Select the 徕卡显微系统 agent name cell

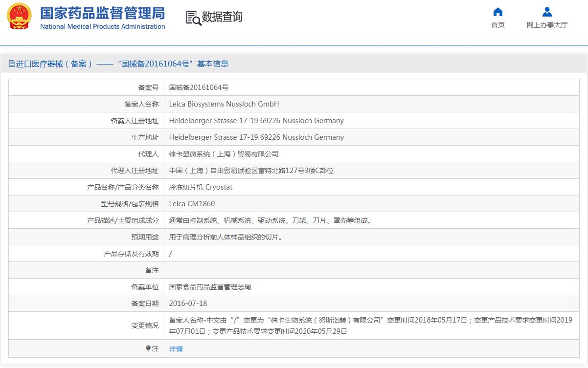pyautogui.click(x=224, y=154)
